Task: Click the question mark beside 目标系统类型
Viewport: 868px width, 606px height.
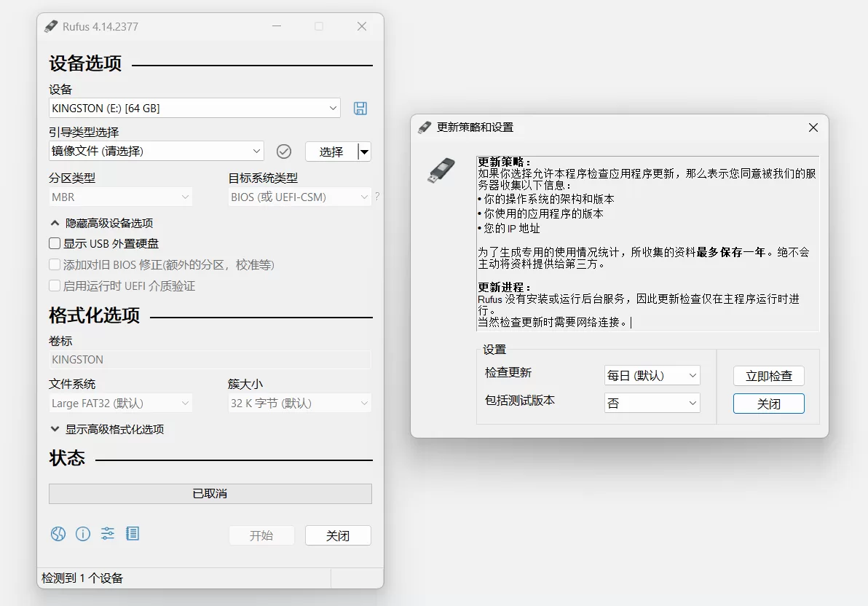Action: point(377,196)
